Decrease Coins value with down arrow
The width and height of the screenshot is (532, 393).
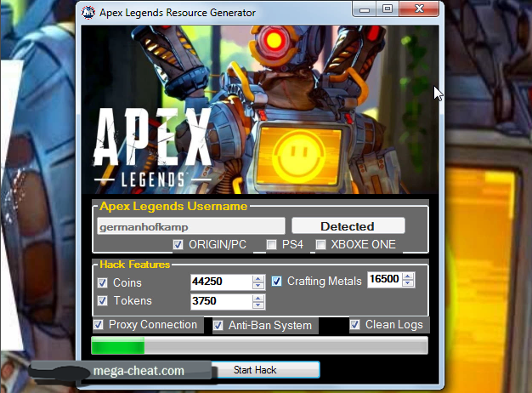click(258, 286)
